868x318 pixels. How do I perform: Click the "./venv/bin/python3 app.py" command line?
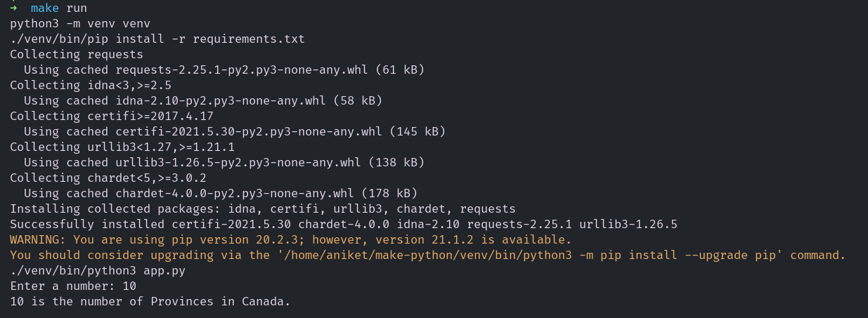click(x=97, y=270)
